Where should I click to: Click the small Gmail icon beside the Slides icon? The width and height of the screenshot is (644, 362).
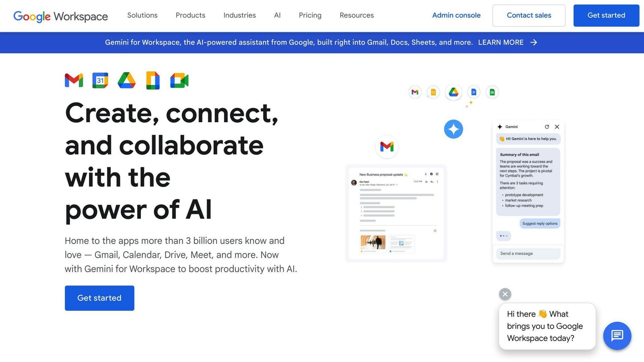(x=415, y=92)
